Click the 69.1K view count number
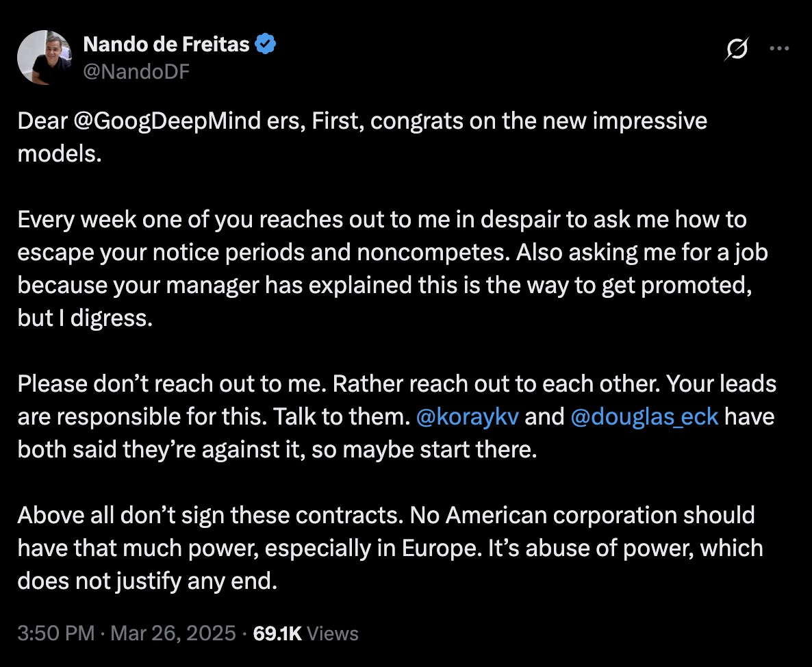Screen dimensions: 812x667 [277, 633]
